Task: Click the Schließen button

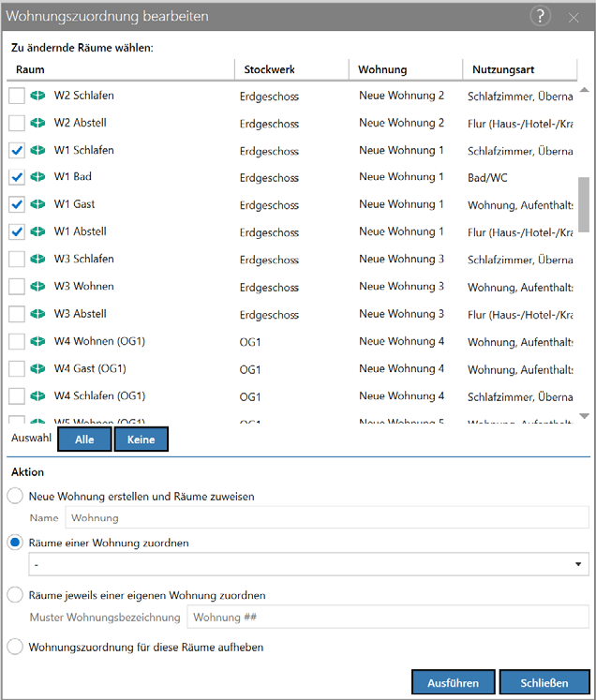Action: pos(544,682)
